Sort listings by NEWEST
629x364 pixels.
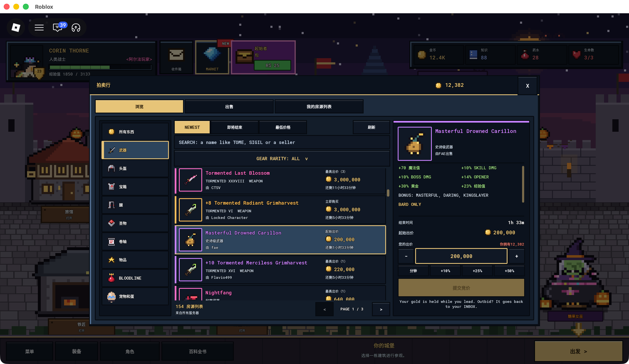192,127
